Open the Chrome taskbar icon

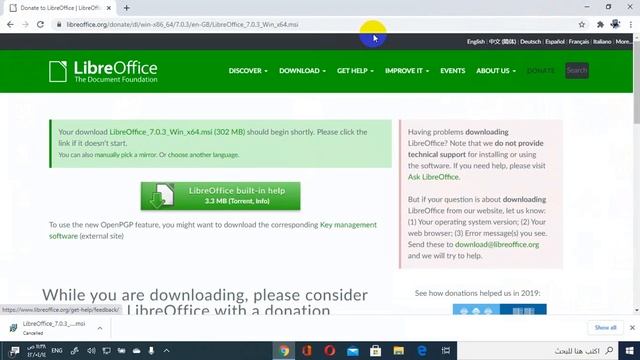point(284,351)
